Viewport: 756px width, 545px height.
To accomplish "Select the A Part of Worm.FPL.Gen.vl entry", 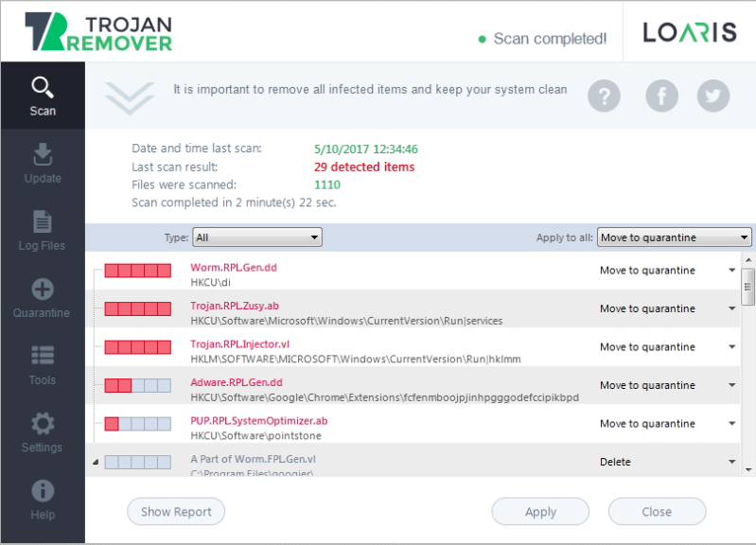I will 254,459.
